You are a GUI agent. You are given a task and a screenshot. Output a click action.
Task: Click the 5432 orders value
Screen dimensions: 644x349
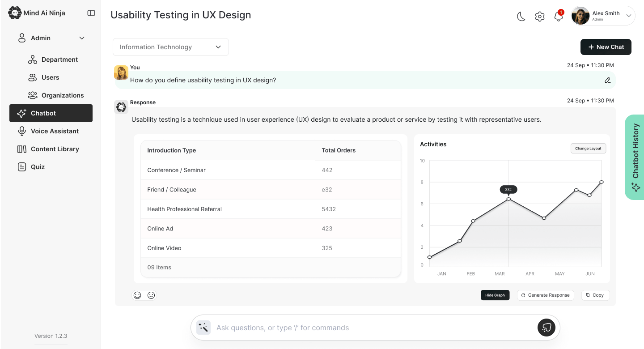[x=329, y=209]
